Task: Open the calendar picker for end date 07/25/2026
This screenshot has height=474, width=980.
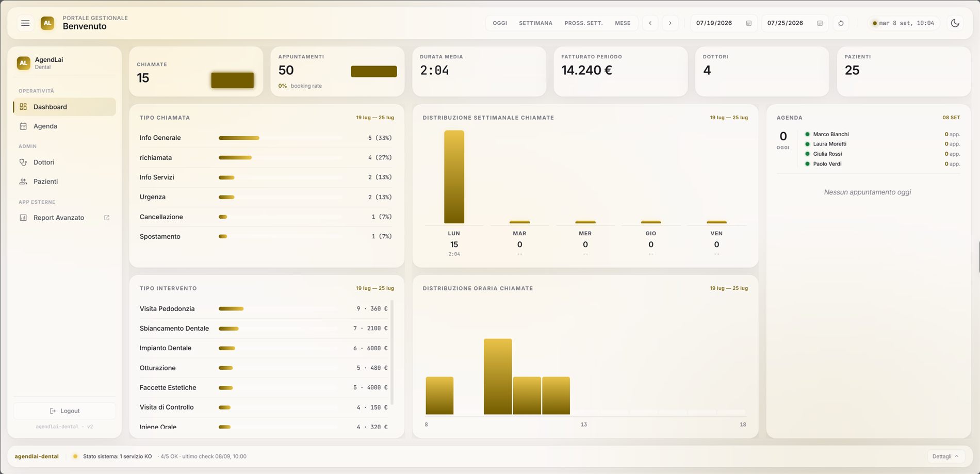Action: click(820, 23)
